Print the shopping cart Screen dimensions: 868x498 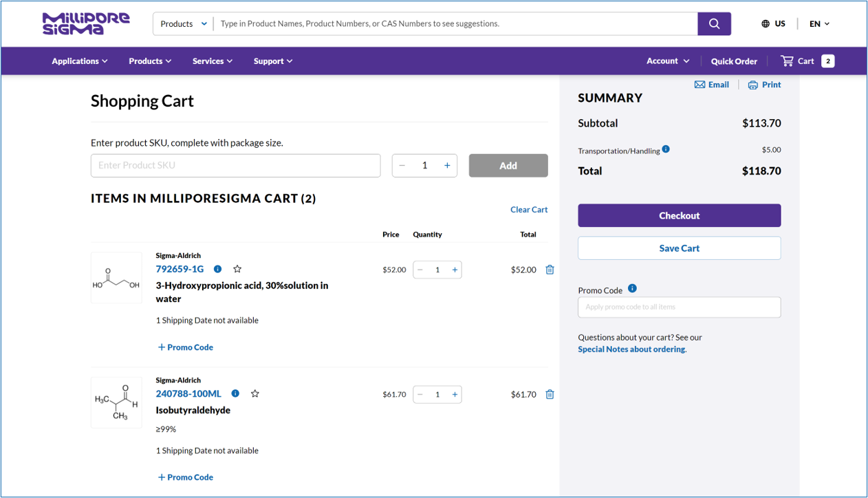(764, 85)
